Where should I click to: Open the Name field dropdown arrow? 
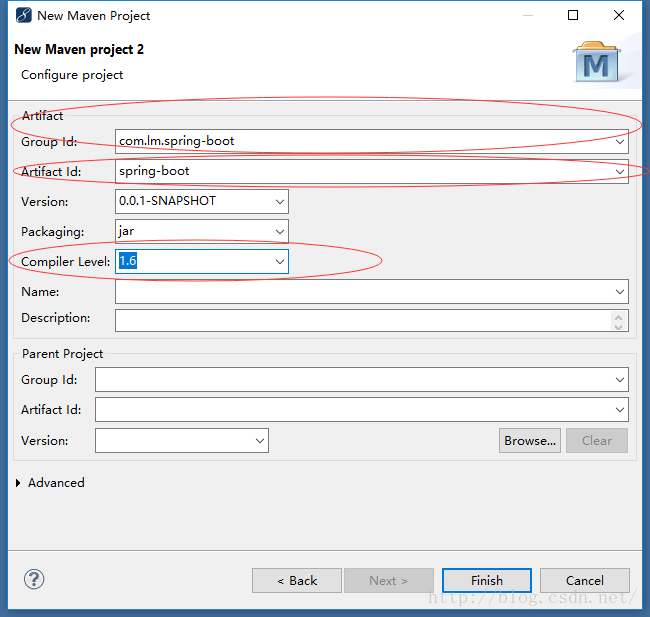click(620, 291)
